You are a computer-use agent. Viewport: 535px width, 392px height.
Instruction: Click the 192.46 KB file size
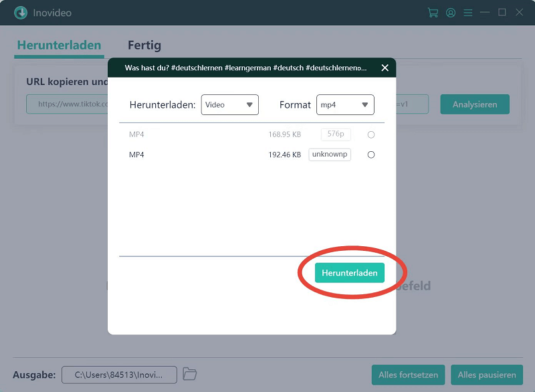(285, 155)
